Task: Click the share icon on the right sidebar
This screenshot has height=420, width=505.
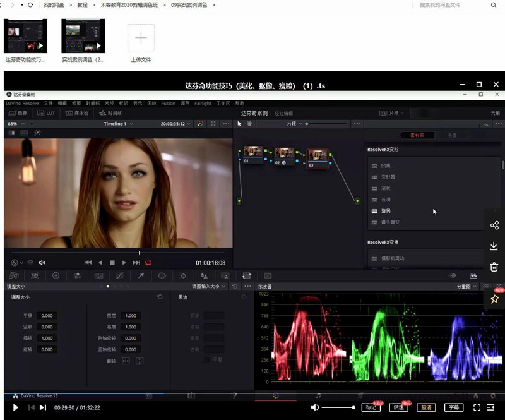Action: pos(494,225)
